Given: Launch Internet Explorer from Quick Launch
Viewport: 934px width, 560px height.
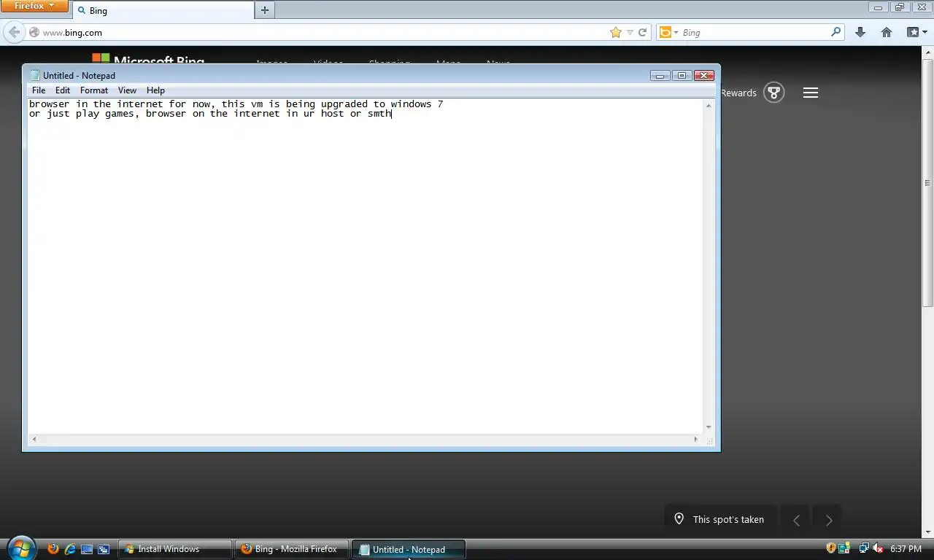Looking at the screenshot, I should [70, 549].
